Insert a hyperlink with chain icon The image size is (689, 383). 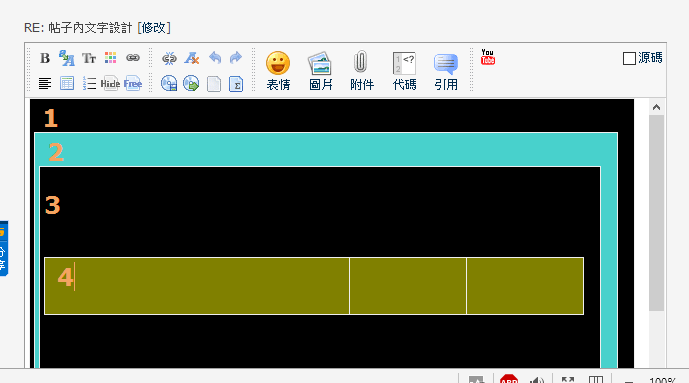pyautogui.click(x=133, y=58)
